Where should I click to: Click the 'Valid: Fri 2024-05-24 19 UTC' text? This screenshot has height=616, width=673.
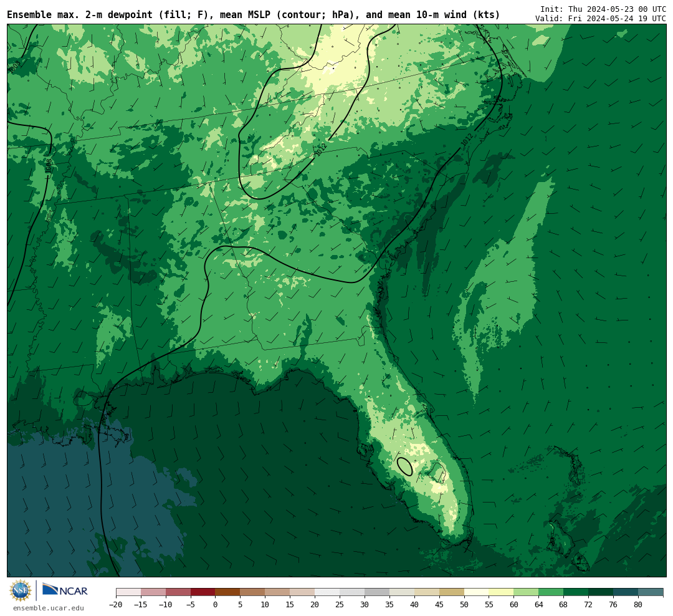tap(601, 19)
